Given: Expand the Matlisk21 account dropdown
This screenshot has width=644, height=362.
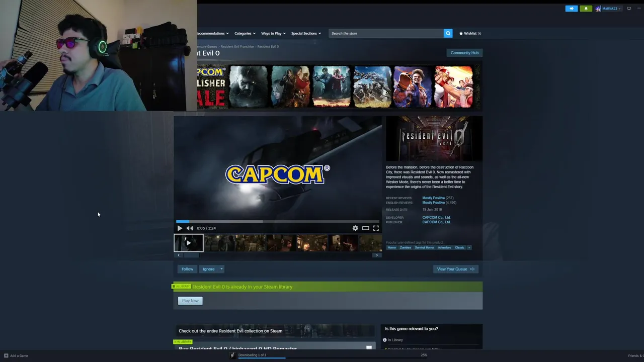Looking at the screenshot, I should point(611,9).
